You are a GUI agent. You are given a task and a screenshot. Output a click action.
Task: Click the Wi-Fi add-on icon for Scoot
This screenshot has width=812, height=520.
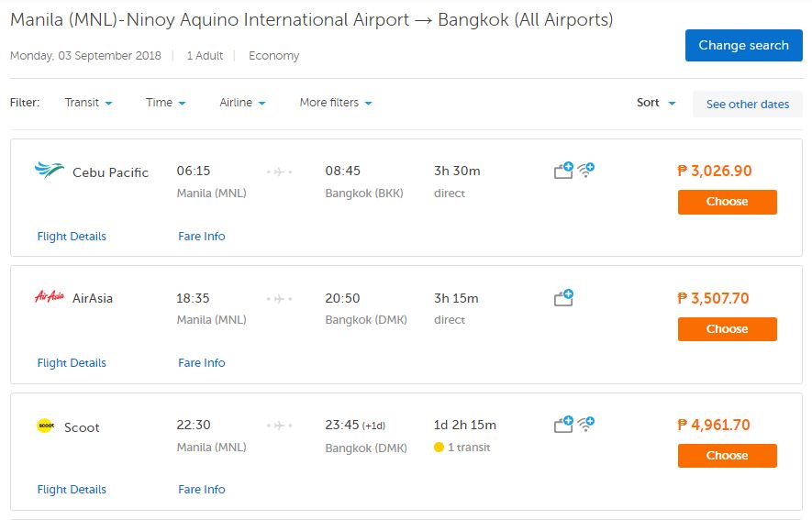click(586, 424)
